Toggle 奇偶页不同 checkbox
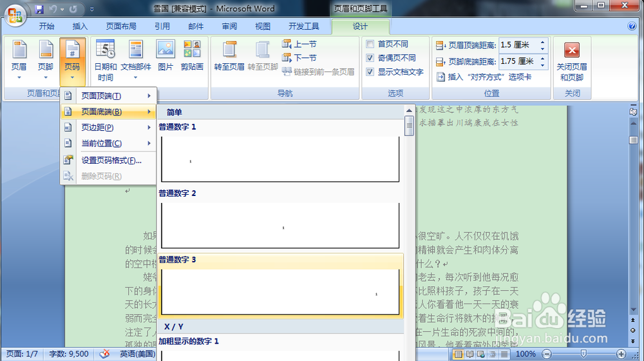644x361 pixels. coord(370,58)
